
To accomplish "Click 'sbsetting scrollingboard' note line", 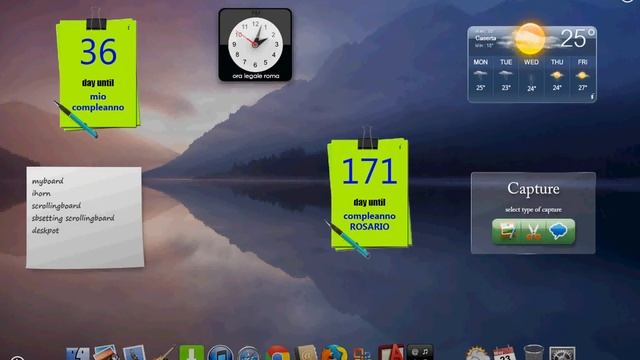I will coord(73,218).
